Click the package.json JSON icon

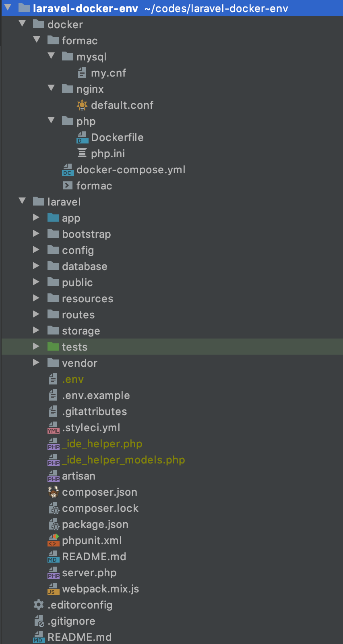pyautogui.click(x=54, y=524)
